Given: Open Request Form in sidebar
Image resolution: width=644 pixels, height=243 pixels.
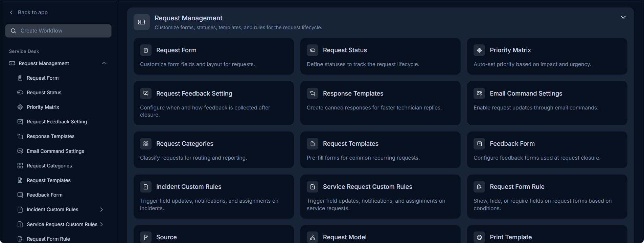Looking at the screenshot, I should click(43, 78).
